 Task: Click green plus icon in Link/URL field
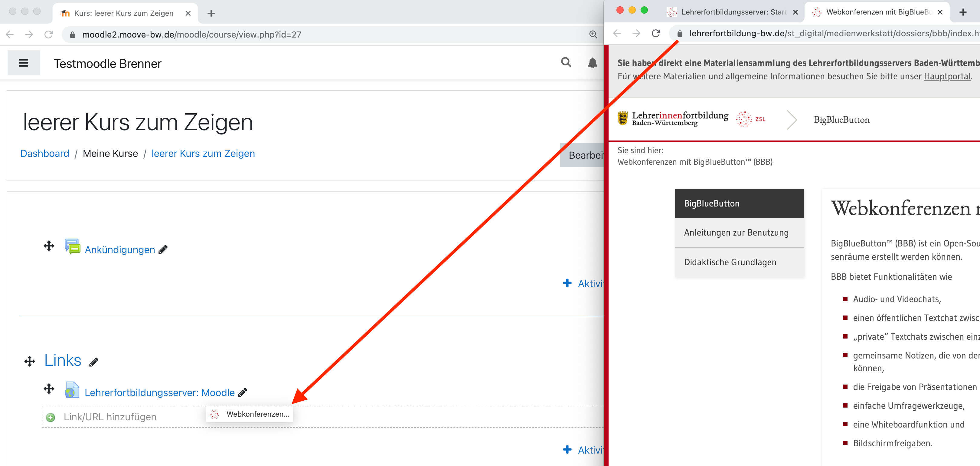pos(50,417)
